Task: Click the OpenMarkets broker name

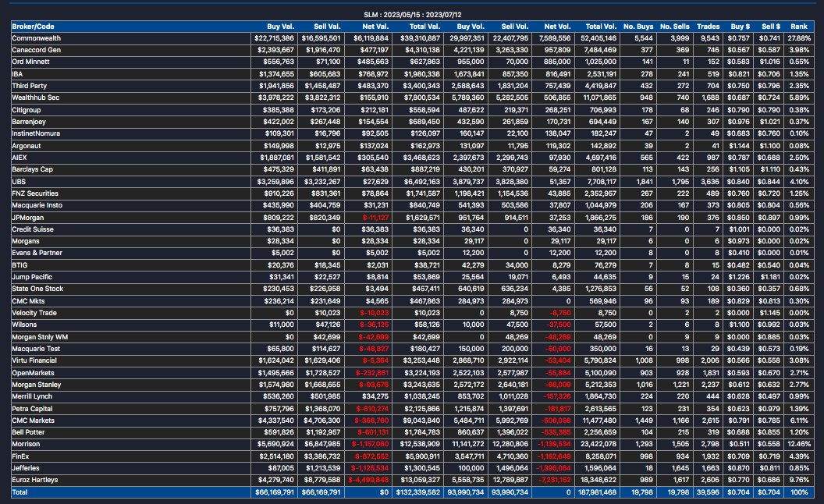Action: click(33, 373)
